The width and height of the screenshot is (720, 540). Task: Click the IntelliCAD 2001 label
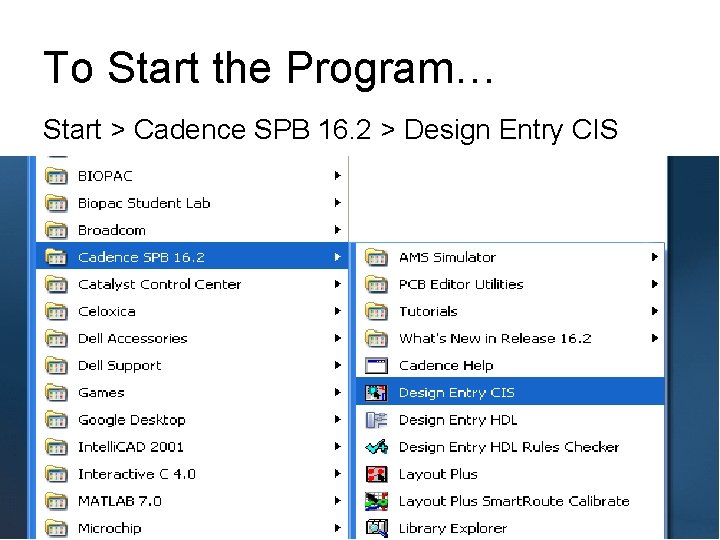click(130, 447)
